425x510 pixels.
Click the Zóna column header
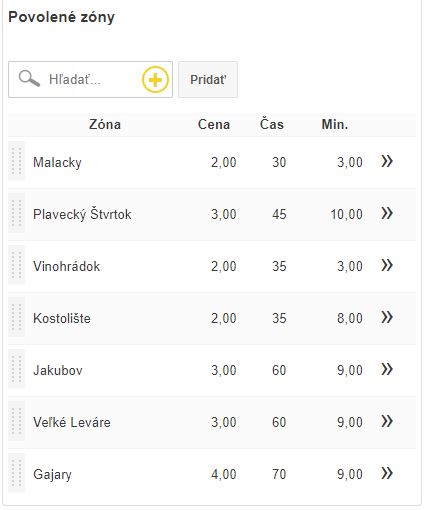click(105, 125)
